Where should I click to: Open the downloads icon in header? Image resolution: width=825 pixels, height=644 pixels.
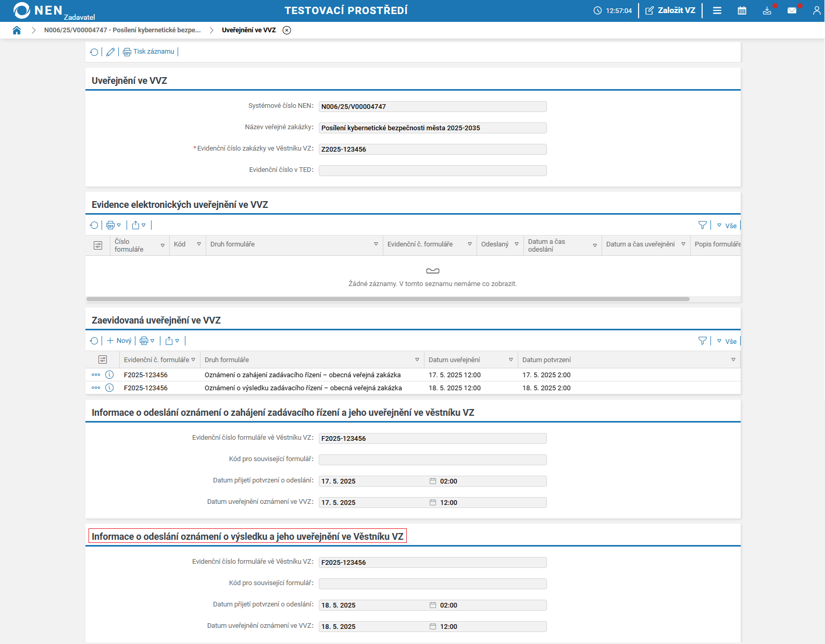click(x=767, y=10)
